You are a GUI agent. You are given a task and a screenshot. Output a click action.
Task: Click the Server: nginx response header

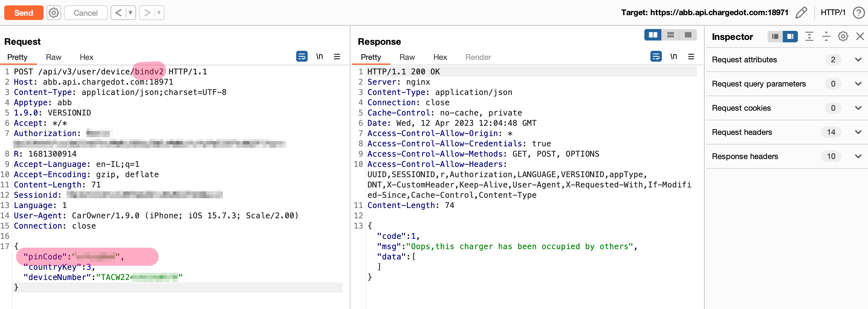(398, 82)
